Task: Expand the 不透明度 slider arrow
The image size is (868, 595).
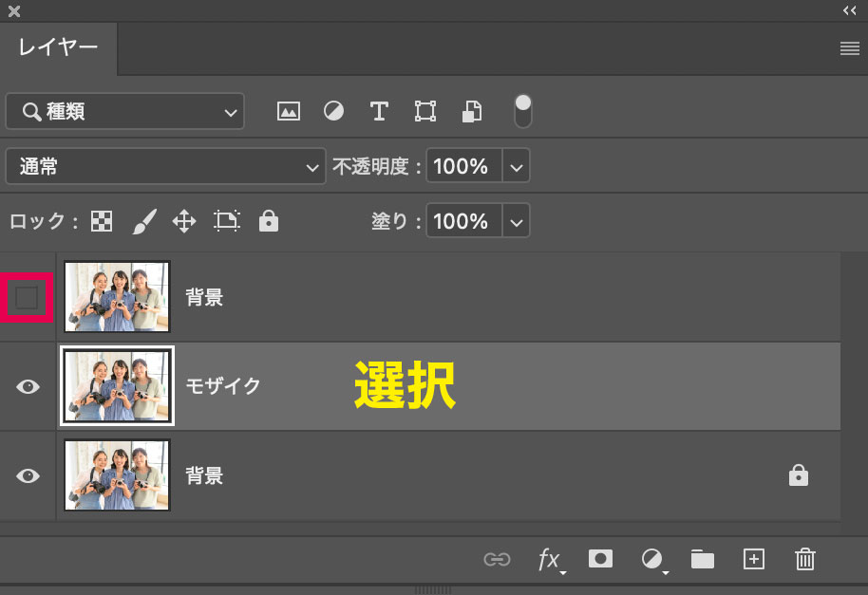Action: [x=516, y=165]
